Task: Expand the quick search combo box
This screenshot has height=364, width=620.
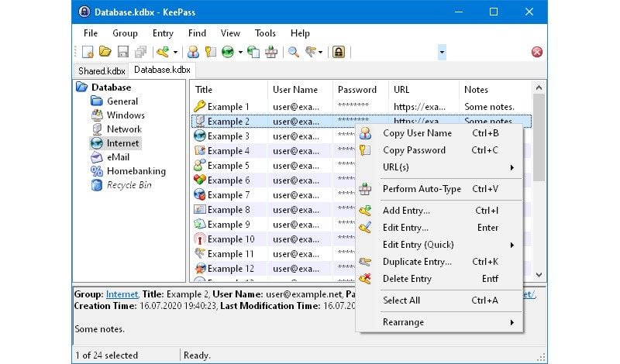Action: click(442, 53)
